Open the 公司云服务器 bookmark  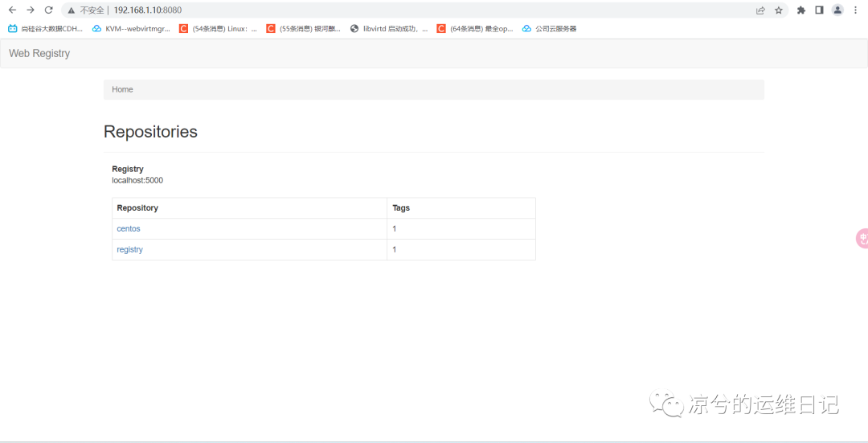550,29
